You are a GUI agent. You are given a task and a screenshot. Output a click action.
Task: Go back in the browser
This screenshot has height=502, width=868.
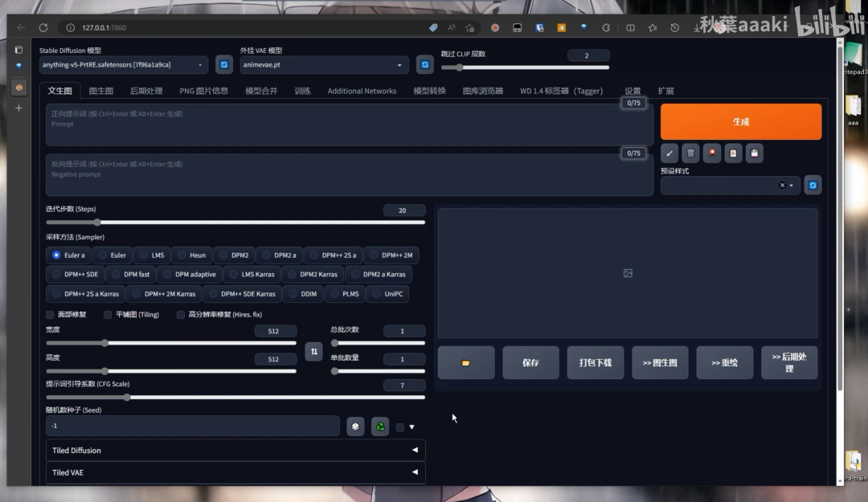tap(21, 27)
